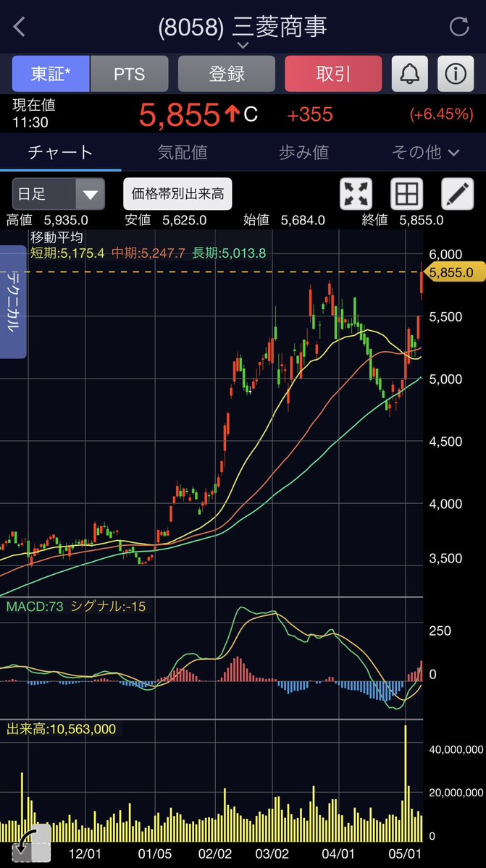Screen dimensions: 486x868
Task: Open テクニカル side panel
Action: point(13,302)
